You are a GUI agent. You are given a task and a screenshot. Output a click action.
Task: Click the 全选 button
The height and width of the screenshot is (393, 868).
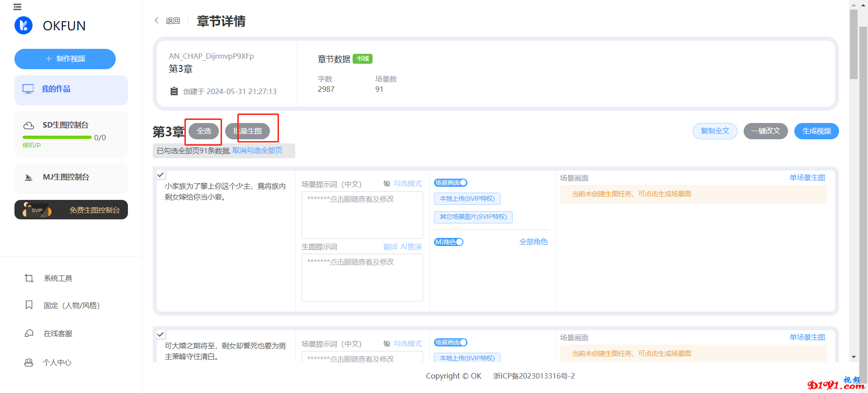pyautogui.click(x=204, y=131)
